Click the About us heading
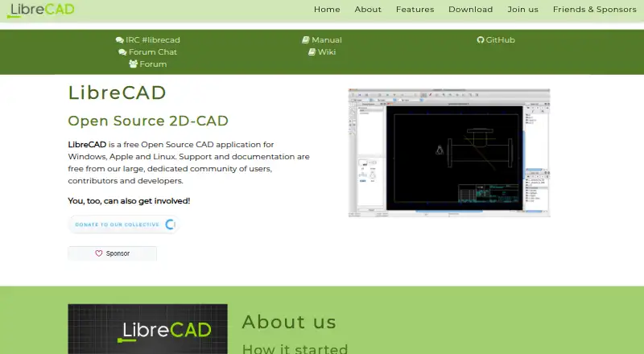Screen dimensions: 644x354 pos(289,322)
